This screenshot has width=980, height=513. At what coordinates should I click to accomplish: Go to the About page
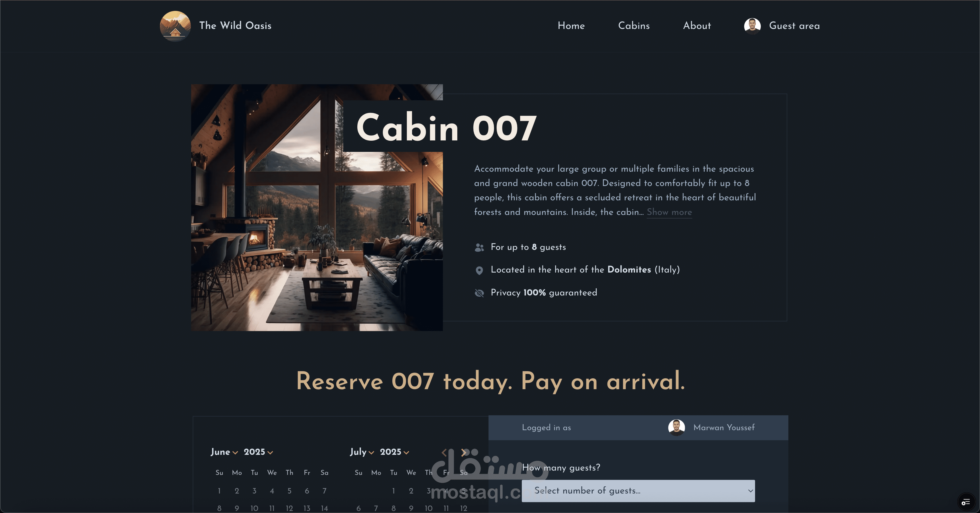[697, 26]
